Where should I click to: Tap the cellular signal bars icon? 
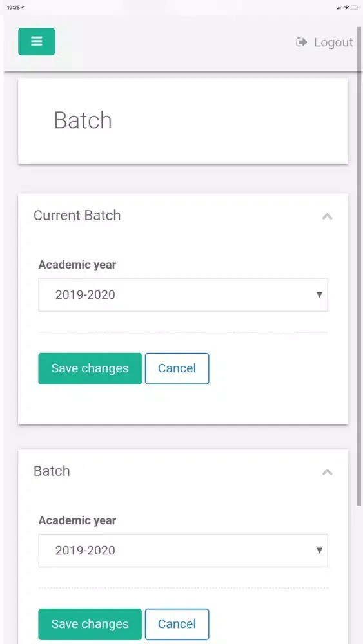pyautogui.click(x=340, y=8)
